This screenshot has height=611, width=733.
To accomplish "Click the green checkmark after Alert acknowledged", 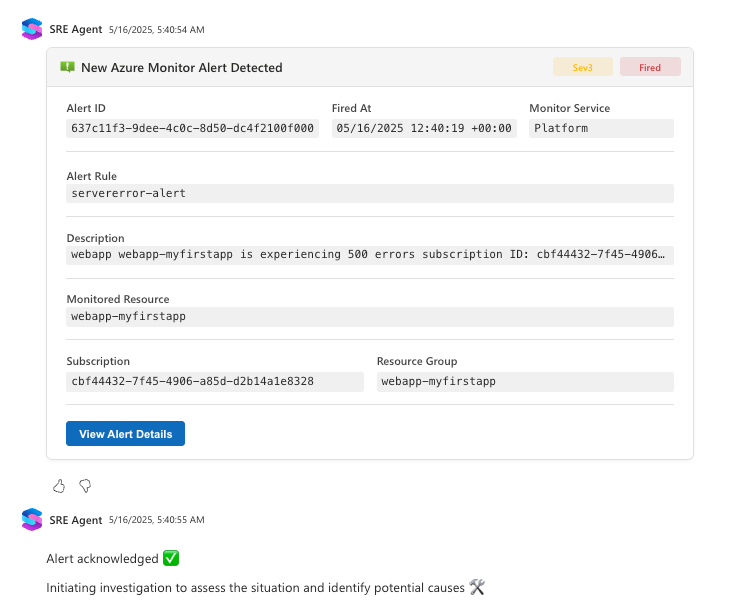I will point(171,558).
